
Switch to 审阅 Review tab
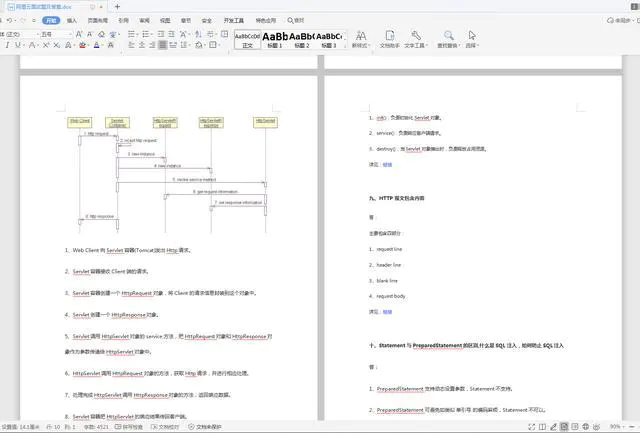(x=144, y=20)
